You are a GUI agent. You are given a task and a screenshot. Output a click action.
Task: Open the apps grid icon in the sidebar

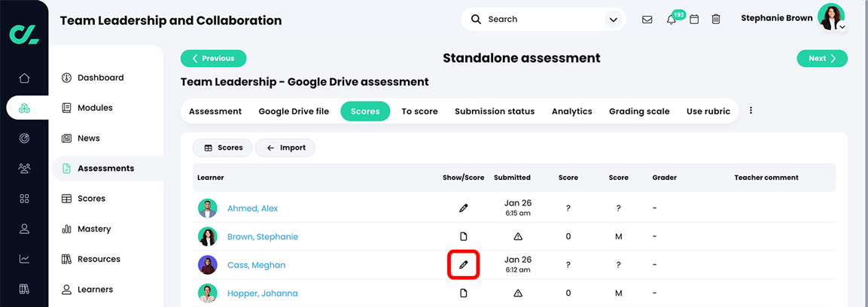click(x=24, y=198)
